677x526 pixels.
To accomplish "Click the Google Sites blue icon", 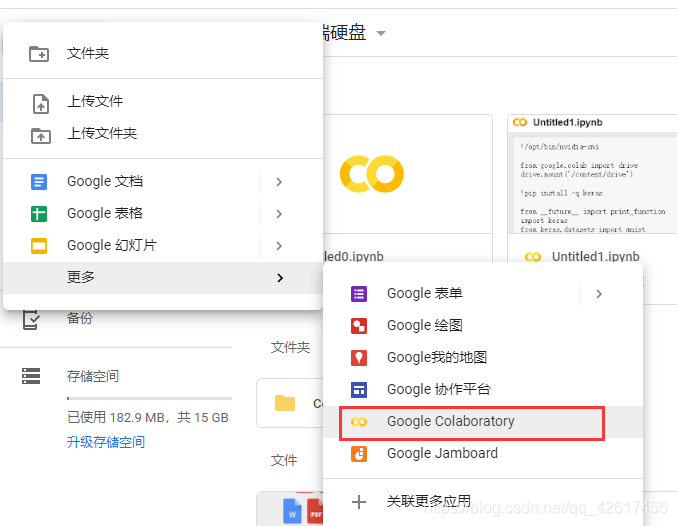I will pos(359,390).
